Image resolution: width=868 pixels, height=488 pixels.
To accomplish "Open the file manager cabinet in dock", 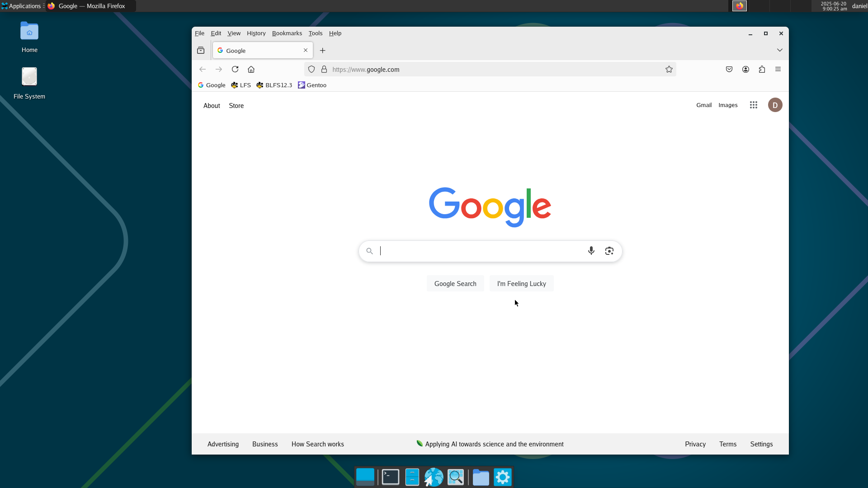I will click(412, 477).
